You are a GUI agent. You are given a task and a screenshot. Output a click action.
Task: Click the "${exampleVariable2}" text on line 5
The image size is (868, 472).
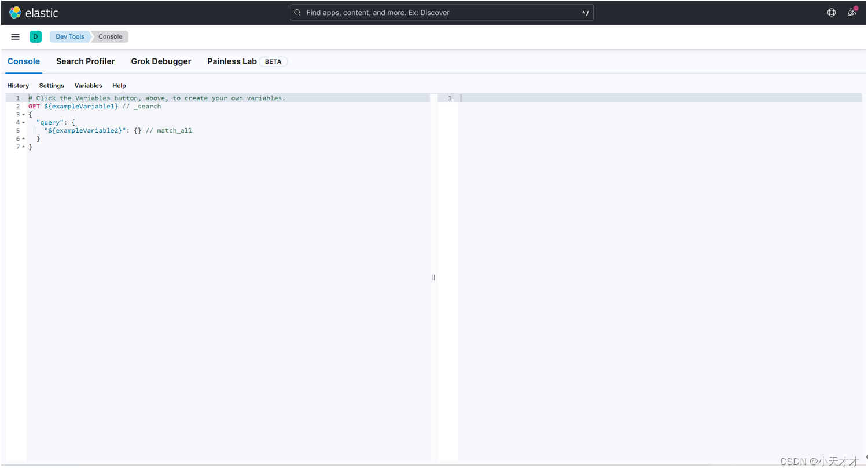point(85,131)
